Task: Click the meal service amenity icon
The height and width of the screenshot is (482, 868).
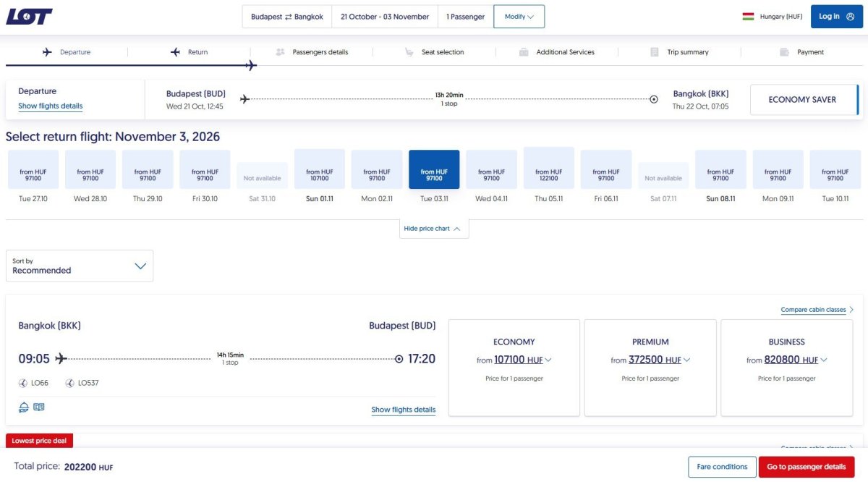Action: pyautogui.click(x=24, y=407)
